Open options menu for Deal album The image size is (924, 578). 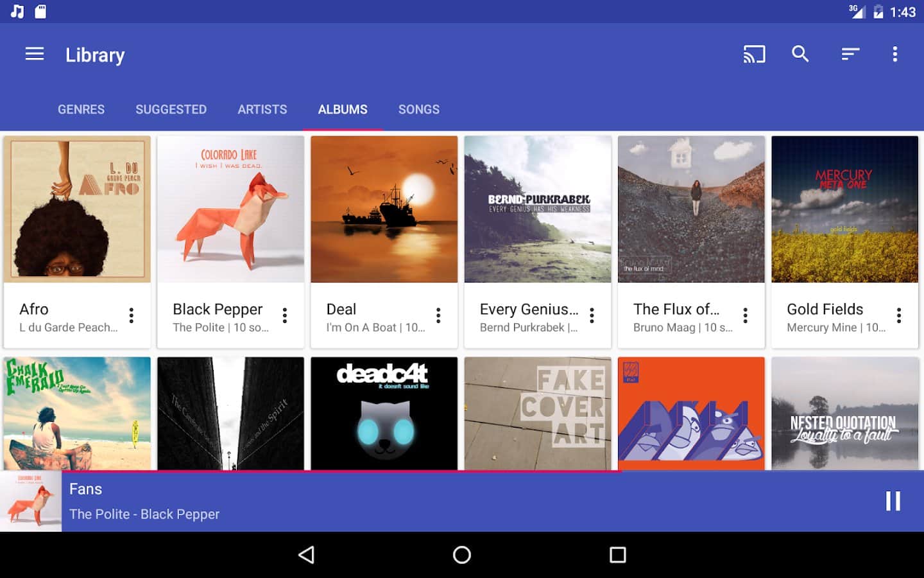click(x=438, y=315)
